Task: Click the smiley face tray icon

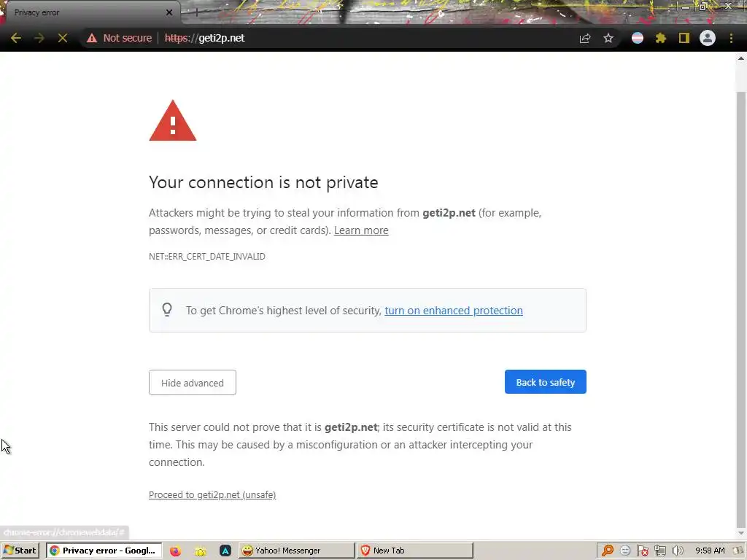Action: (625, 551)
